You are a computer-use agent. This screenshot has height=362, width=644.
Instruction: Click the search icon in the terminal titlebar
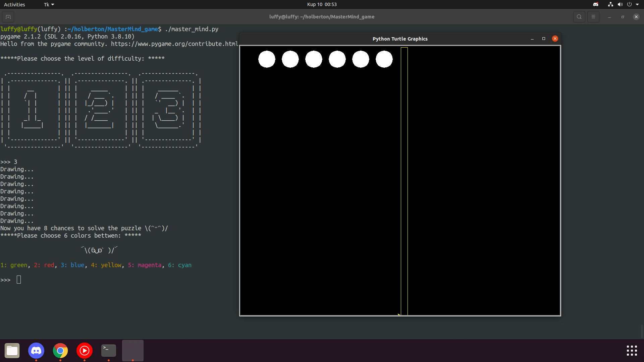pos(579,16)
